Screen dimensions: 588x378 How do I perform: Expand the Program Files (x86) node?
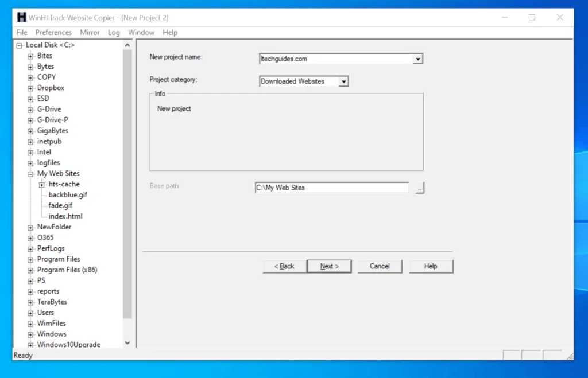tap(30, 271)
